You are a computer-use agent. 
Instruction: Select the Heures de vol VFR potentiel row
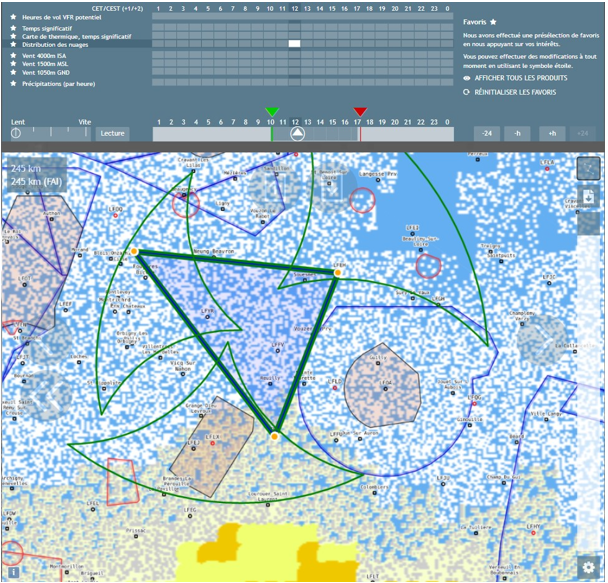[x=68, y=18]
